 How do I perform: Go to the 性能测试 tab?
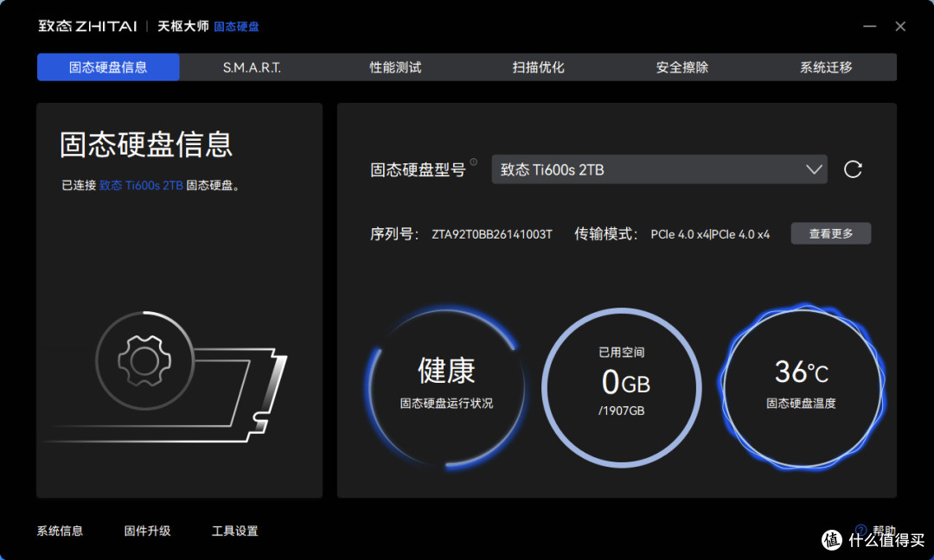coord(395,67)
